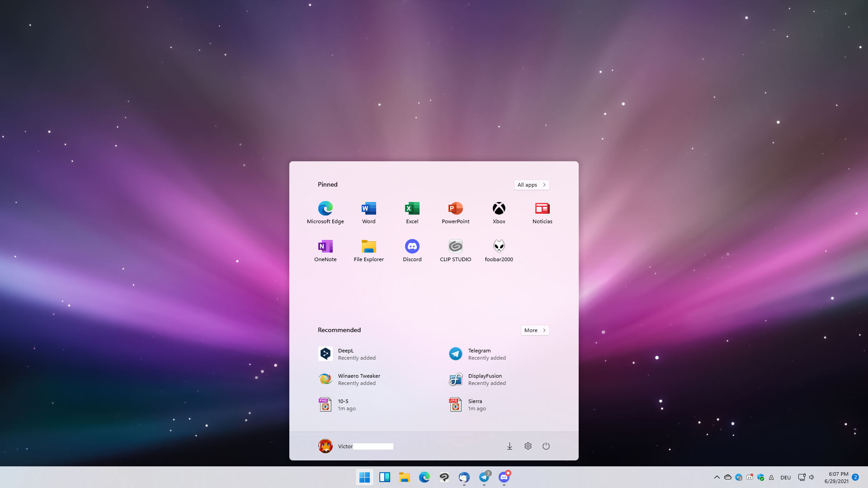The height and width of the screenshot is (488, 868).
Task: Click Settings gear icon
Action: pyautogui.click(x=528, y=446)
